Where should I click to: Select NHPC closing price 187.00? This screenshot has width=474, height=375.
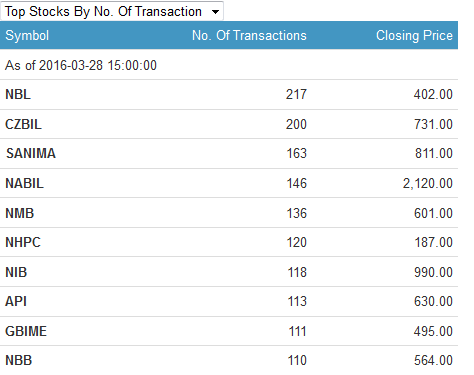(434, 242)
